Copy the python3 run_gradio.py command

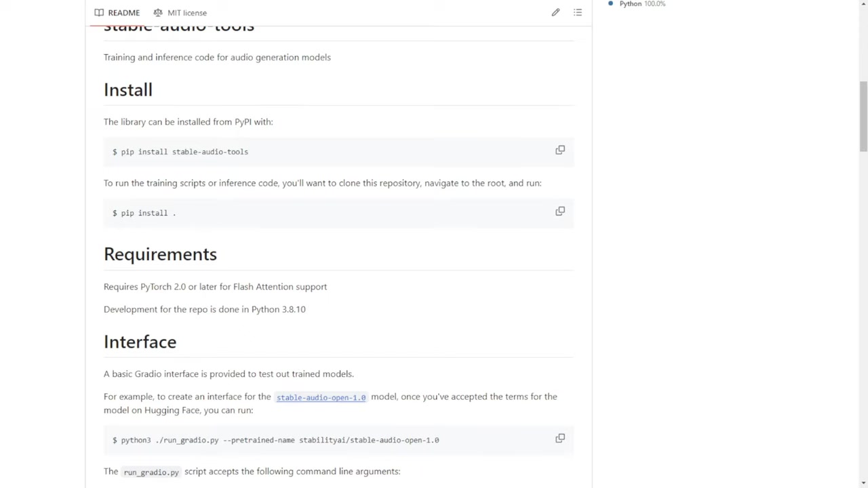point(560,439)
